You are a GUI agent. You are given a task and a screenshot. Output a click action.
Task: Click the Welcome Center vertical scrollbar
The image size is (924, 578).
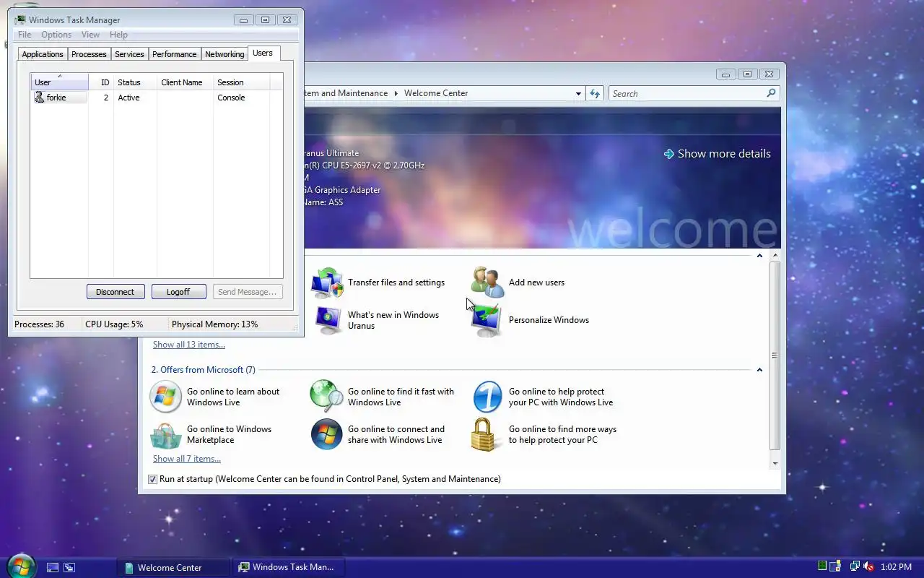point(775,355)
